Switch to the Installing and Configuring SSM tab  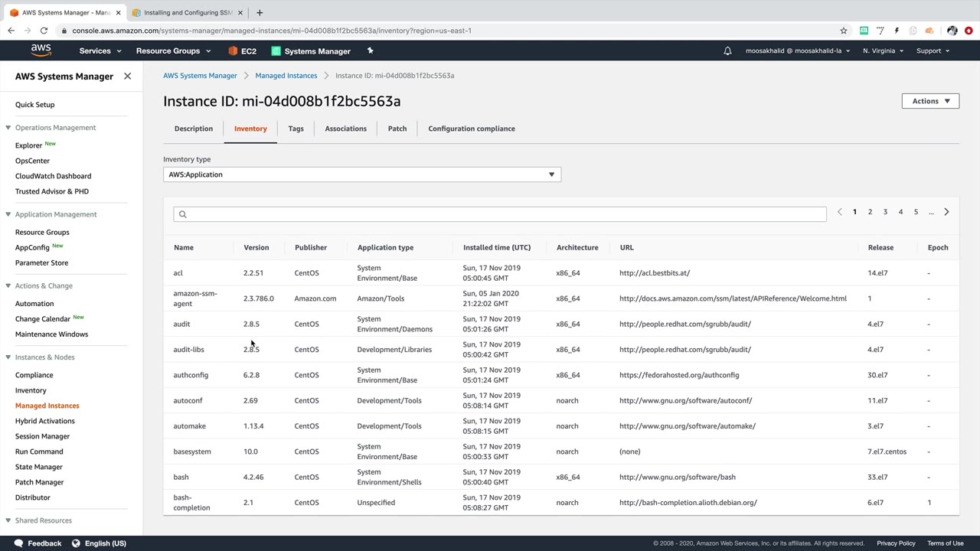[x=188, y=12]
